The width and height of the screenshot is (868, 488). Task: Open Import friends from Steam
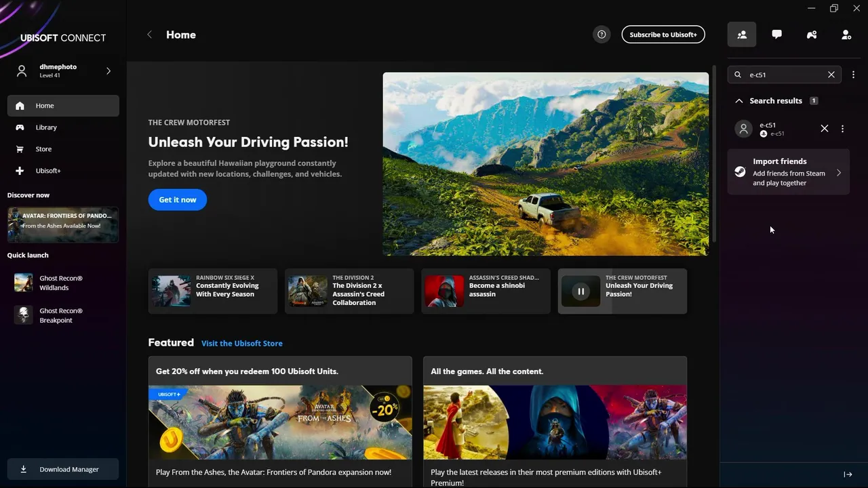click(788, 172)
